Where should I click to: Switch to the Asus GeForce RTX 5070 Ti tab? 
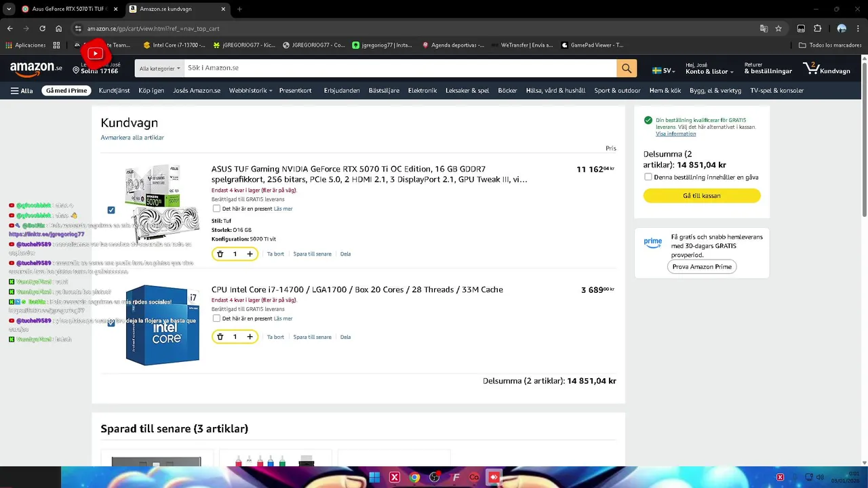tap(68, 9)
